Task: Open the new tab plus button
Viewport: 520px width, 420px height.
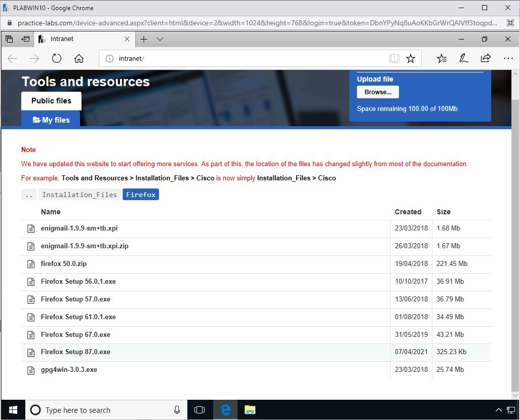Action: click(144, 39)
